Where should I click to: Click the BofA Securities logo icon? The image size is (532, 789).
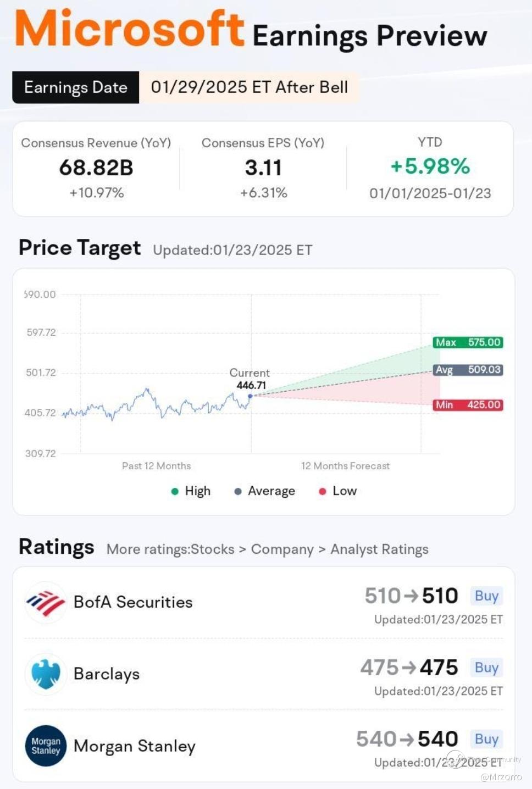pos(46,603)
